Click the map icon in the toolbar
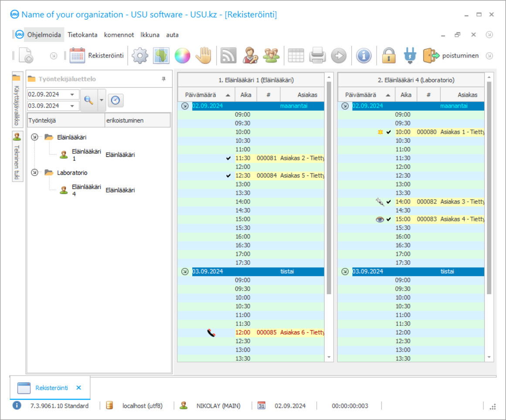The height and width of the screenshot is (420, 506). pos(161,55)
